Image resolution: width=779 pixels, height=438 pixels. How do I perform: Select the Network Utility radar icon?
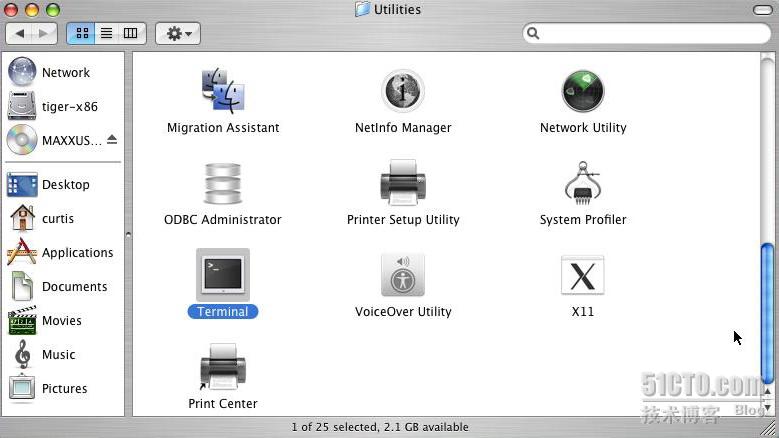click(x=583, y=91)
